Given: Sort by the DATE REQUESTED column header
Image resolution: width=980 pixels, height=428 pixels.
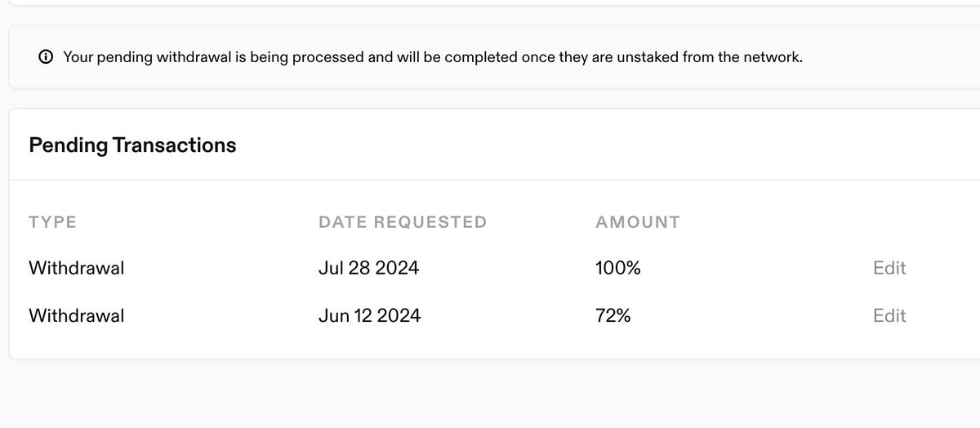Looking at the screenshot, I should point(403,222).
